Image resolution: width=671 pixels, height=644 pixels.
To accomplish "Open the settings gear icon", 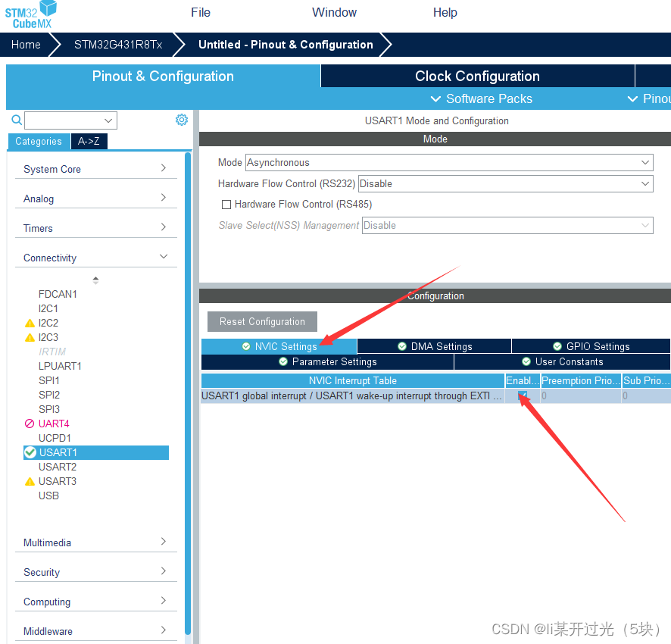I will [182, 120].
